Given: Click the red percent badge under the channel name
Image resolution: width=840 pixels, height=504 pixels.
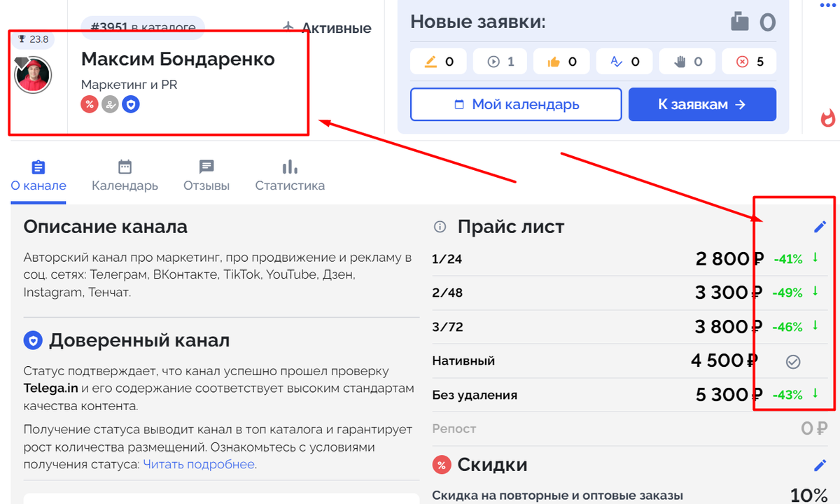Looking at the screenshot, I should tap(89, 104).
